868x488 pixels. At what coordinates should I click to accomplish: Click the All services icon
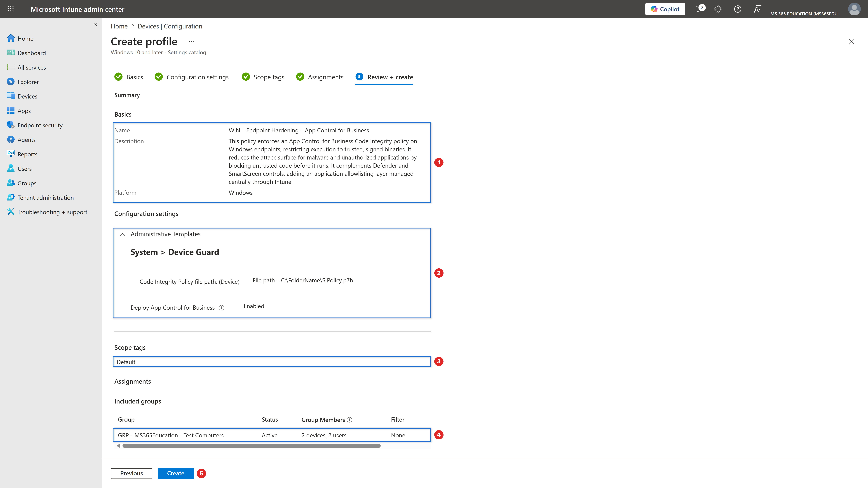pyautogui.click(x=11, y=67)
